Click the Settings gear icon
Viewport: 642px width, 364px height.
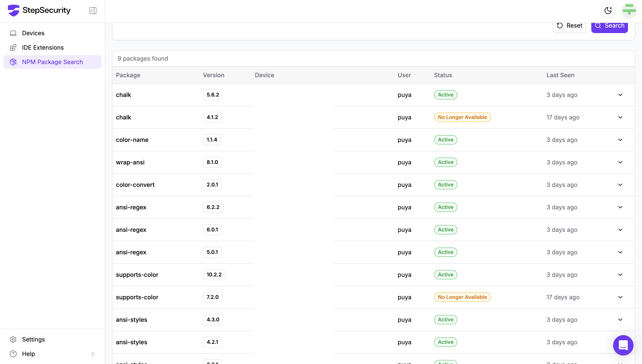pyautogui.click(x=13, y=339)
